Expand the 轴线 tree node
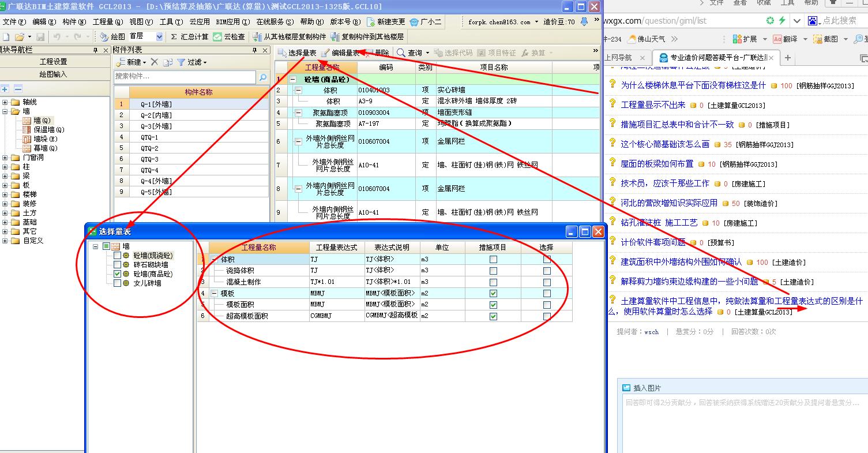The image size is (868, 453). [x=5, y=102]
